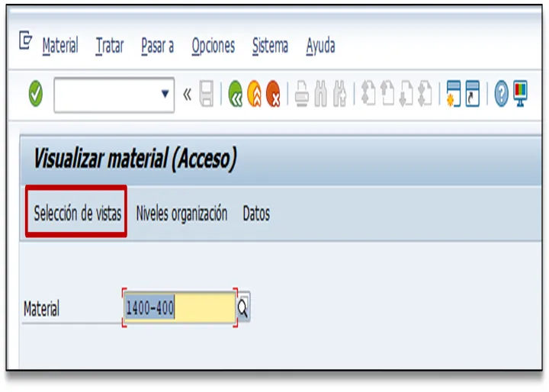Open the Material menu

[x=60, y=46]
